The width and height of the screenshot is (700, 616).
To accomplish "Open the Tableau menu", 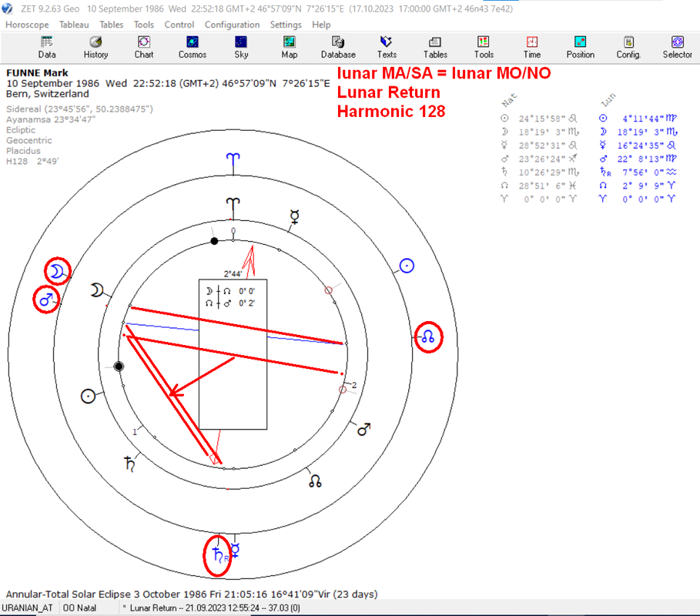I will 74,25.
